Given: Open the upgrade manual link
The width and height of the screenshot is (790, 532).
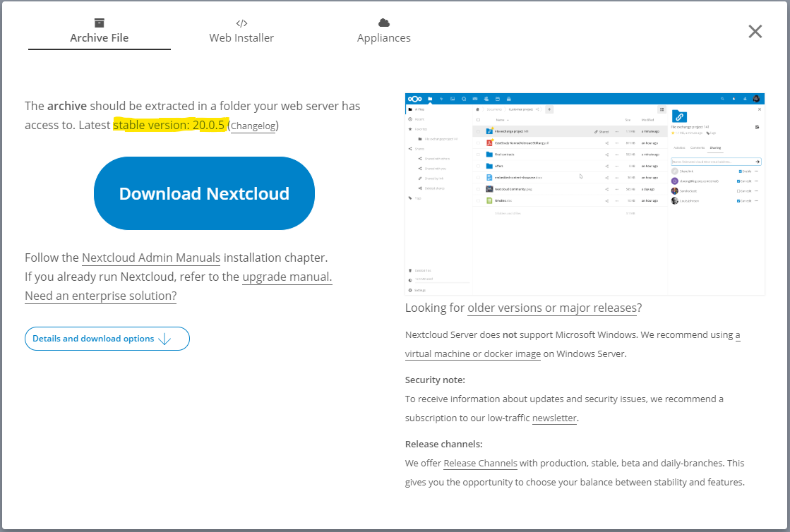Looking at the screenshot, I should 287,277.
